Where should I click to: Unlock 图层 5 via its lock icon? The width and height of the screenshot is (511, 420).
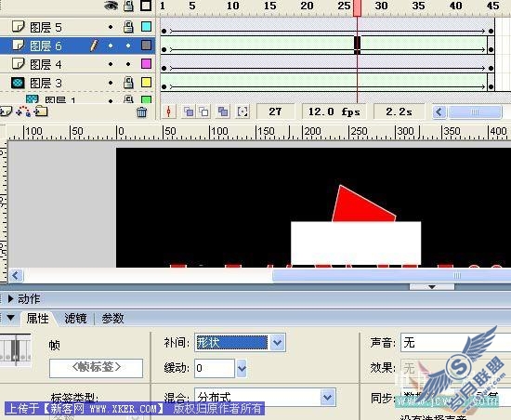(128, 27)
